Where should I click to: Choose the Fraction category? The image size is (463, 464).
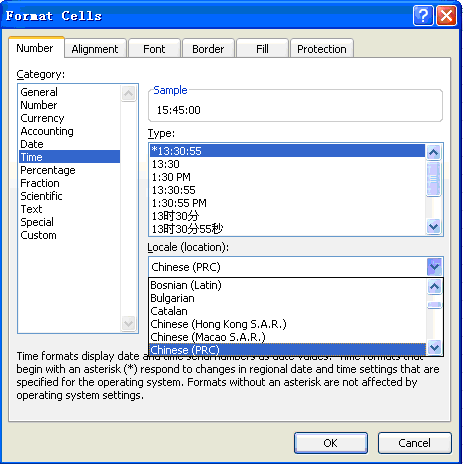[69, 183]
